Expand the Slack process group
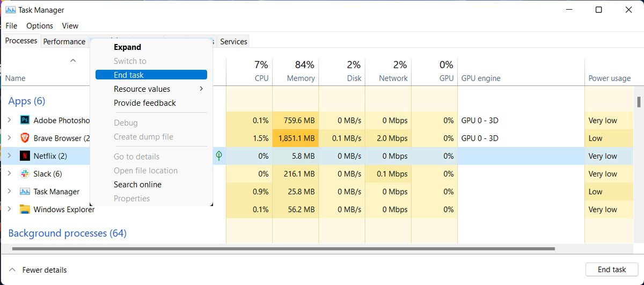 click(x=9, y=174)
